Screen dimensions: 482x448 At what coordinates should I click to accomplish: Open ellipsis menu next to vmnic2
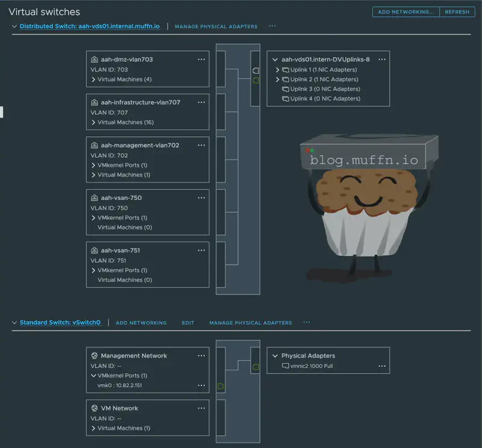pos(381,366)
